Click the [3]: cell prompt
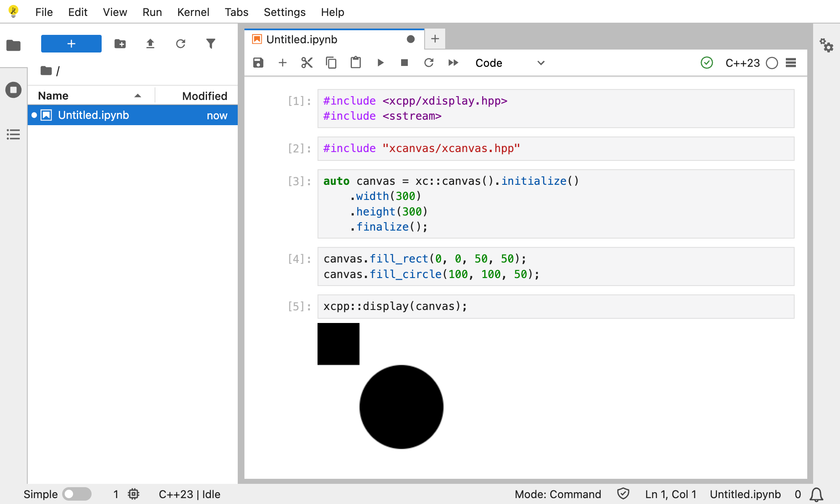840x504 pixels. [299, 181]
